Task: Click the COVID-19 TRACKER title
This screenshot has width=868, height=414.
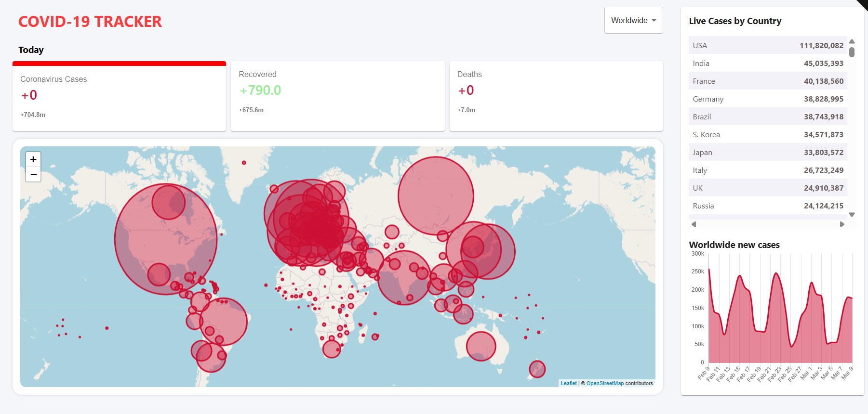Action: click(x=90, y=22)
